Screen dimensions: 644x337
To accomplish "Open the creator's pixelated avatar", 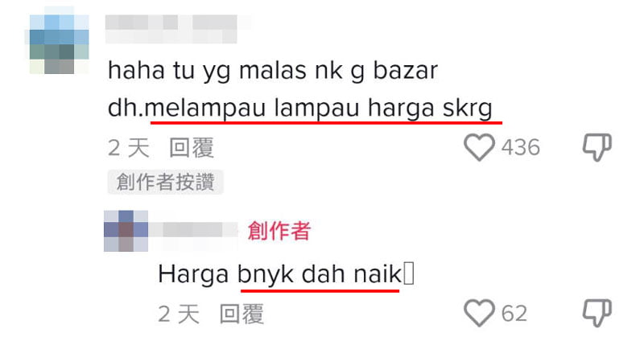I will point(126,231).
